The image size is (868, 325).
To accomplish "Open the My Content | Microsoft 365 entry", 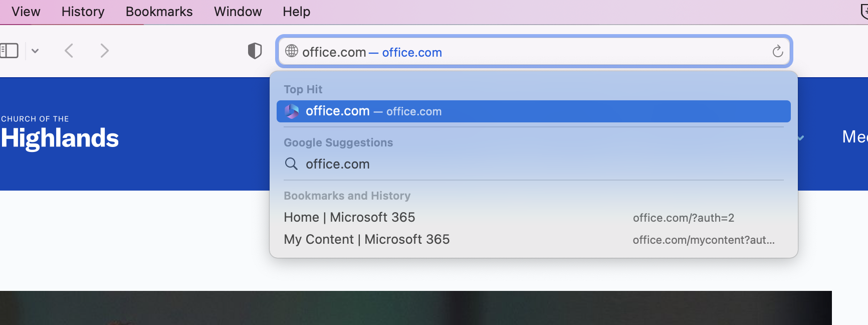I will [366, 239].
